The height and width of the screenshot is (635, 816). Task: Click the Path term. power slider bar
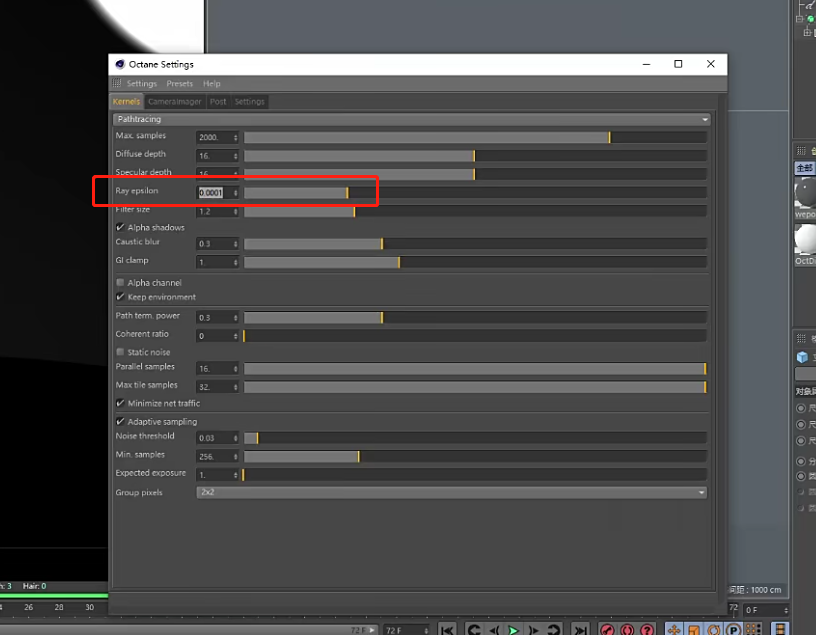(x=475, y=318)
